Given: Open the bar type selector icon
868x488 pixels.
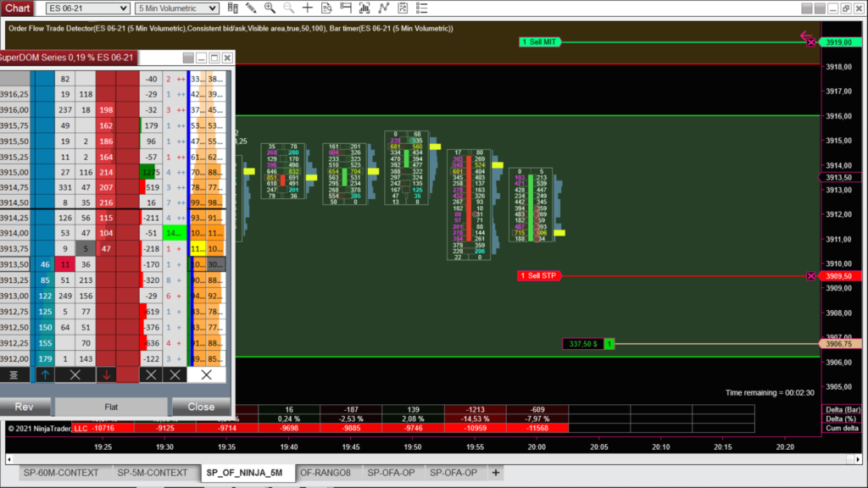Looking at the screenshot, I should pyautogui.click(x=233, y=8).
